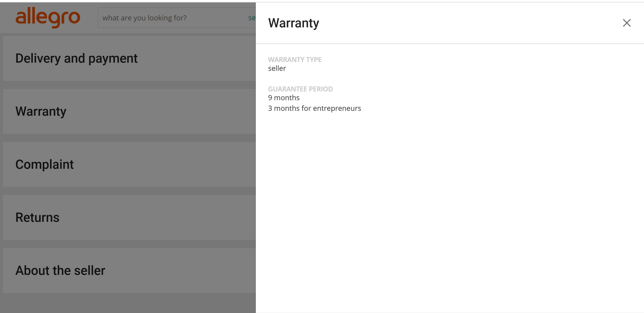Select the 'WARRANTY TYPE' label
Viewport: 644px width, 313px height.
point(295,60)
